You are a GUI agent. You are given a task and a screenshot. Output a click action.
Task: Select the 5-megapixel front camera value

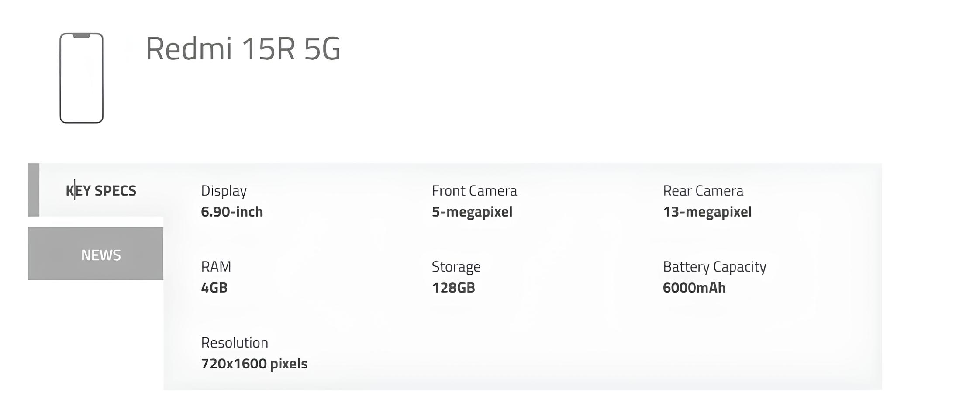click(x=472, y=211)
